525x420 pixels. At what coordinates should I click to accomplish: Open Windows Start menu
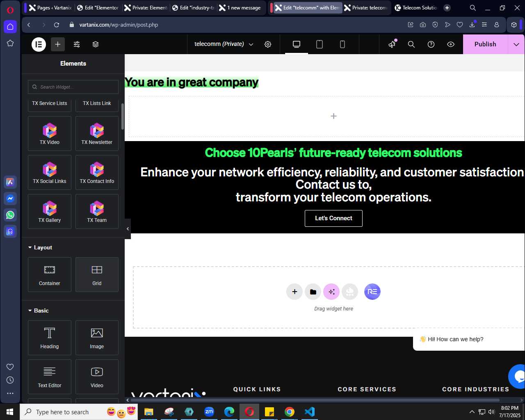(x=10, y=412)
